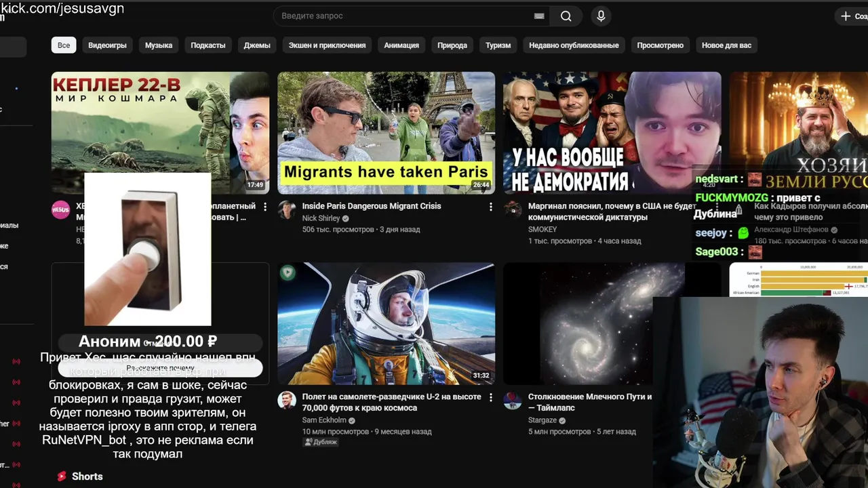Click the 'Создать' create button

[x=851, y=16]
